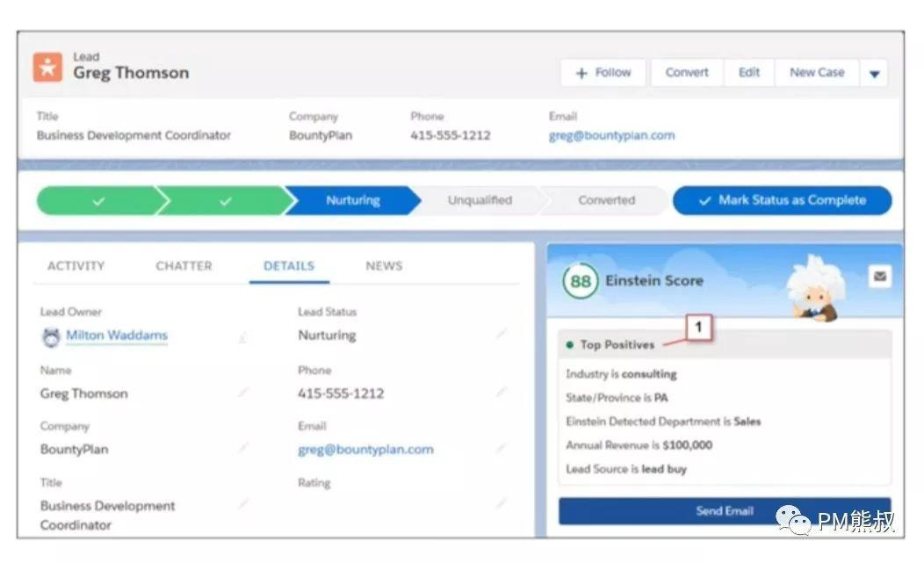Click the 'Greg Thomson' Name value in Details
The image size is (924, 563).
pyautogui.click(x=83, y=393)
